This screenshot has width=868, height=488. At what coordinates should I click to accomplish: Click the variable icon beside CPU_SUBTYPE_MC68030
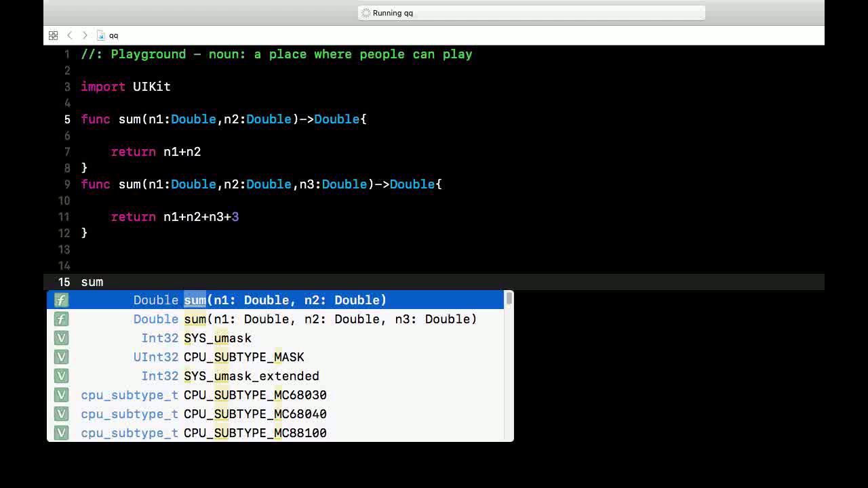(x=61, y=395)
